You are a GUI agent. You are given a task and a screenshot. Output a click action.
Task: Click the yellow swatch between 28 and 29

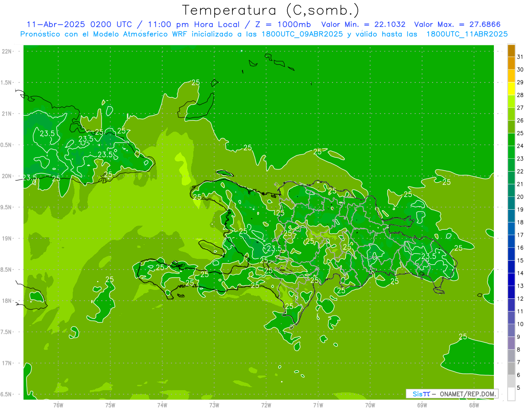(x=511, y=88)
